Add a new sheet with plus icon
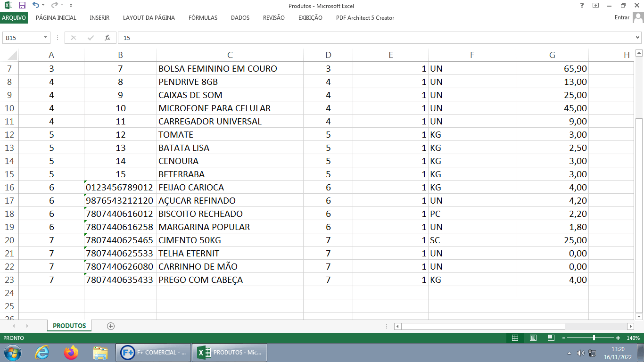Viewport: 644px width, 362px height. click(x=111, y=326)
